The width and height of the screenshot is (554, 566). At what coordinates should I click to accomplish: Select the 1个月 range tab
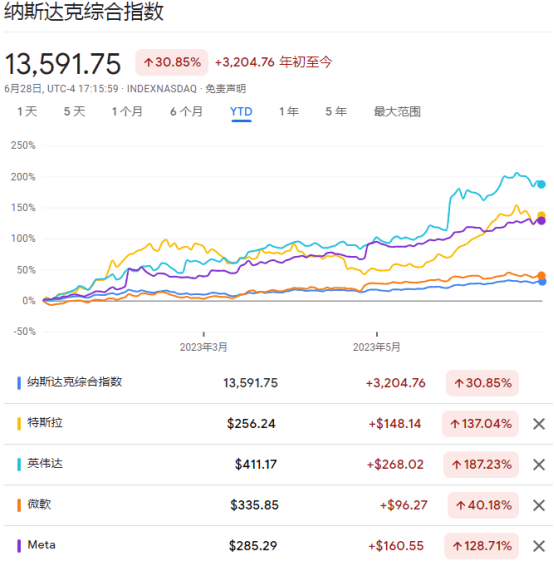(127, 112)
